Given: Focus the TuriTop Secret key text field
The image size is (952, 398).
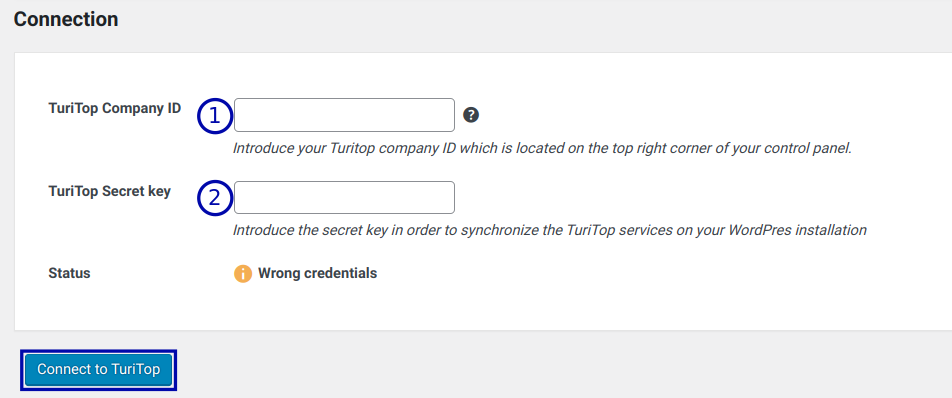Looking at the screenshot, I should [x=344, y=197].
